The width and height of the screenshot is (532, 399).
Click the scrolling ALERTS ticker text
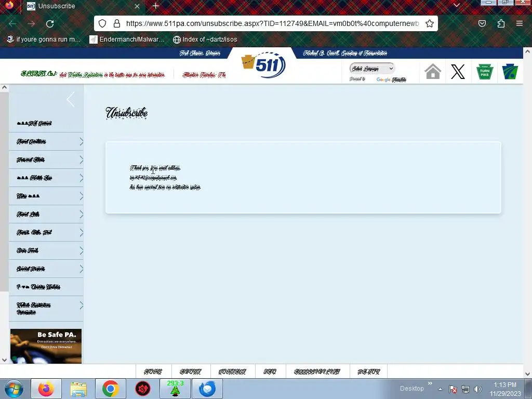tap(123, 74)
